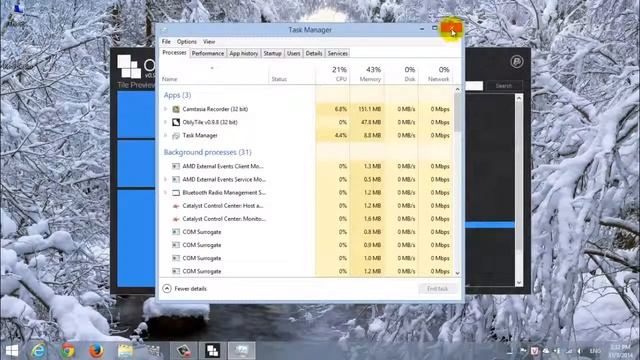Open Start menu from taskbar

tap(12, 351)
